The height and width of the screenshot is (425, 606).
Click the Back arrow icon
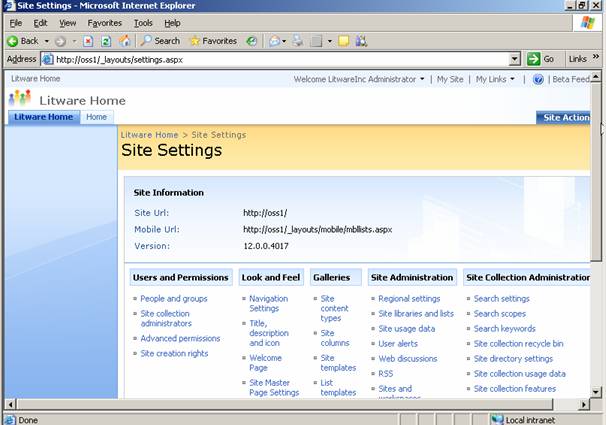pos(12,41)
